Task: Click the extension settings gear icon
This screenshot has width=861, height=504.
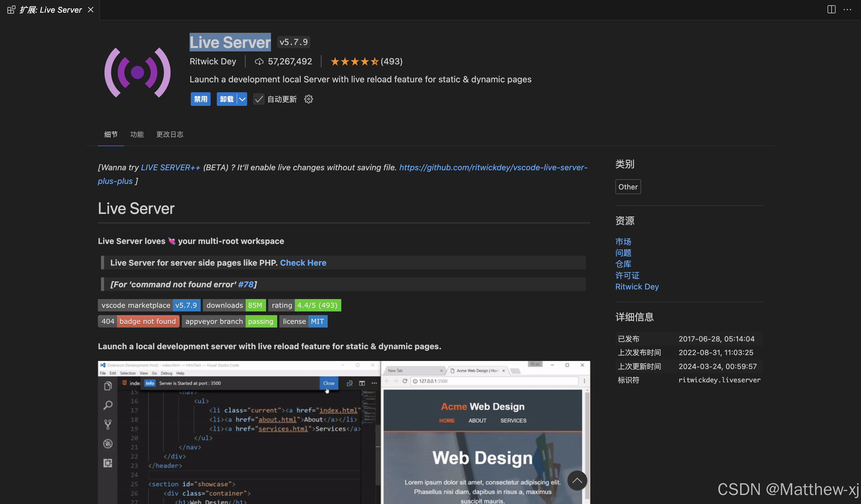Action: pyautogui.click(x=308, y=99)
